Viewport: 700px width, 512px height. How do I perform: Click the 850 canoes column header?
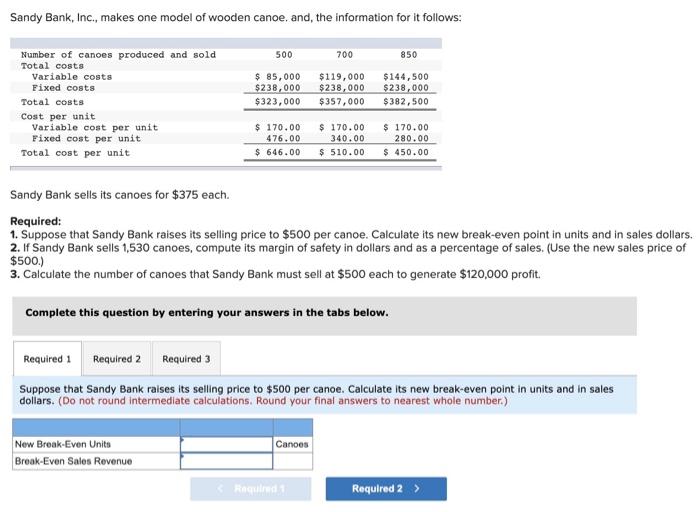(x=408, y=54)
